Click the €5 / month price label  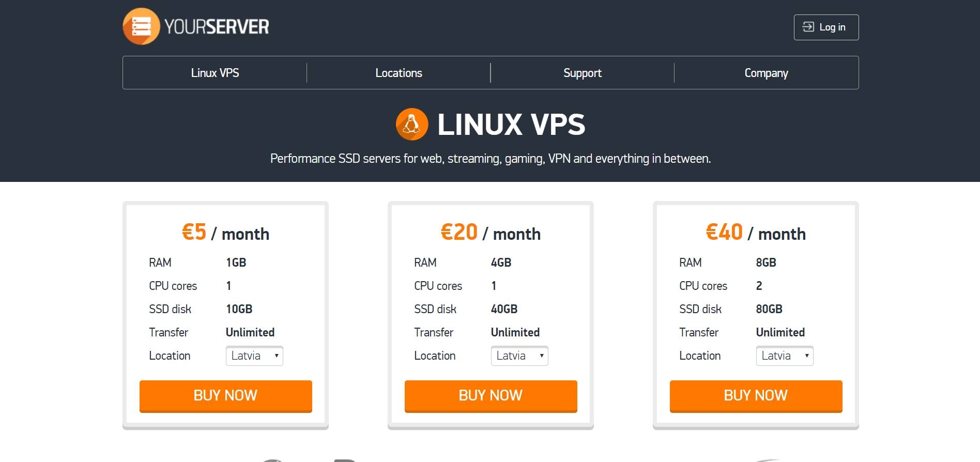225,234
